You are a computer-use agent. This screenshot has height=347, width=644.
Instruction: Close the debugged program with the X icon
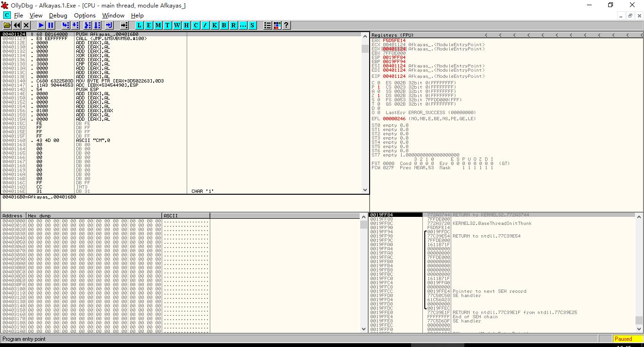click(x=26, y=25)
